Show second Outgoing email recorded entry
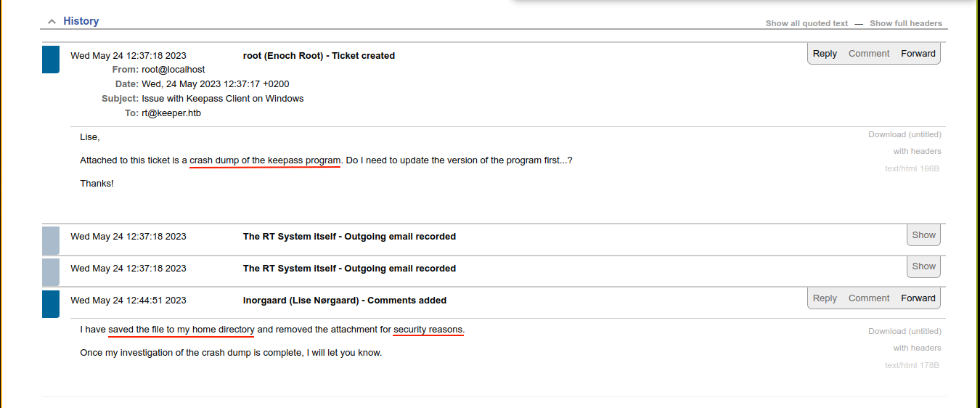Viewport: 980px width, 408px height. [923, 266]
